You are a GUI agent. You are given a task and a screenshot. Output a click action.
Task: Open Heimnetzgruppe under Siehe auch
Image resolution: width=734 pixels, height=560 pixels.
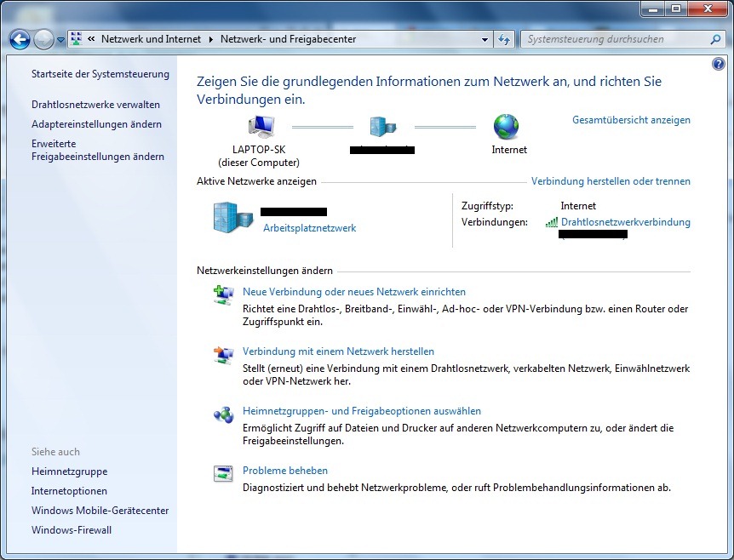(69, 471)
